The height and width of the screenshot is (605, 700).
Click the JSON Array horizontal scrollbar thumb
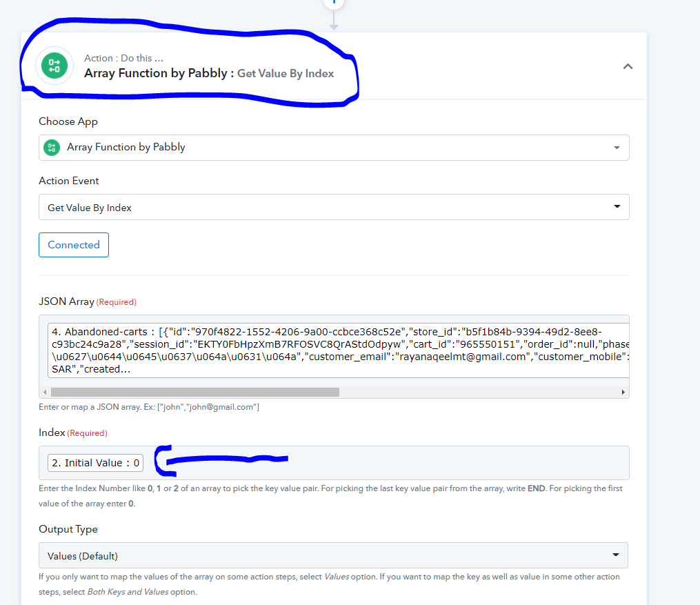pos(195,392)
